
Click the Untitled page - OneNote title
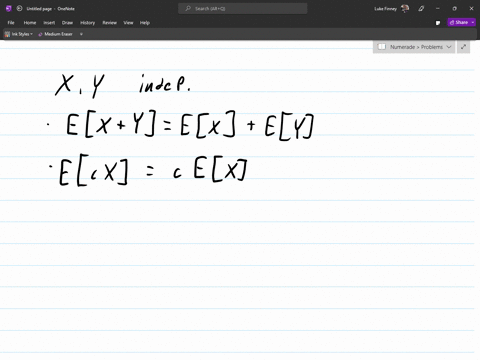tap(51, 9)
